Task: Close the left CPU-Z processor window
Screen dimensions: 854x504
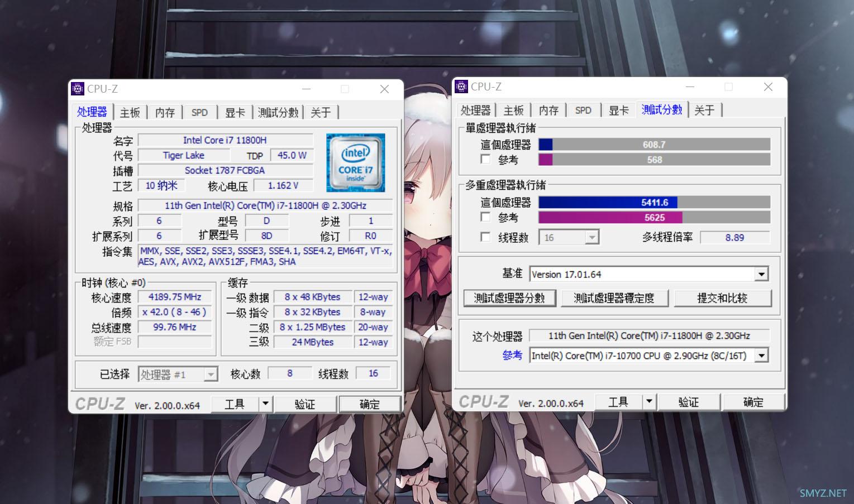Action: [384, 89]
